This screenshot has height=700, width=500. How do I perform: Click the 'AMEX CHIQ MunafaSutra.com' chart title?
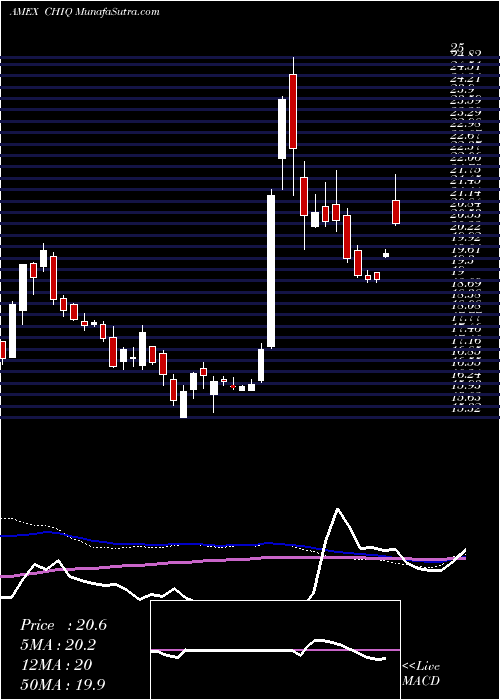[84, 12]
